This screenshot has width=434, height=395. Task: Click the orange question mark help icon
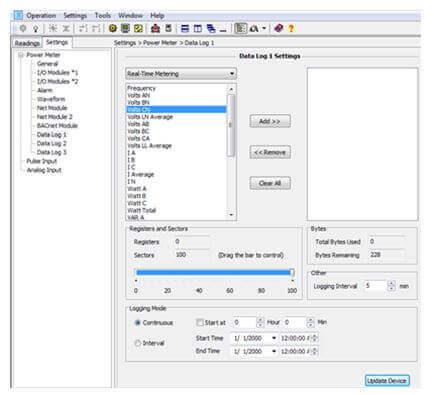click(291, 29)
